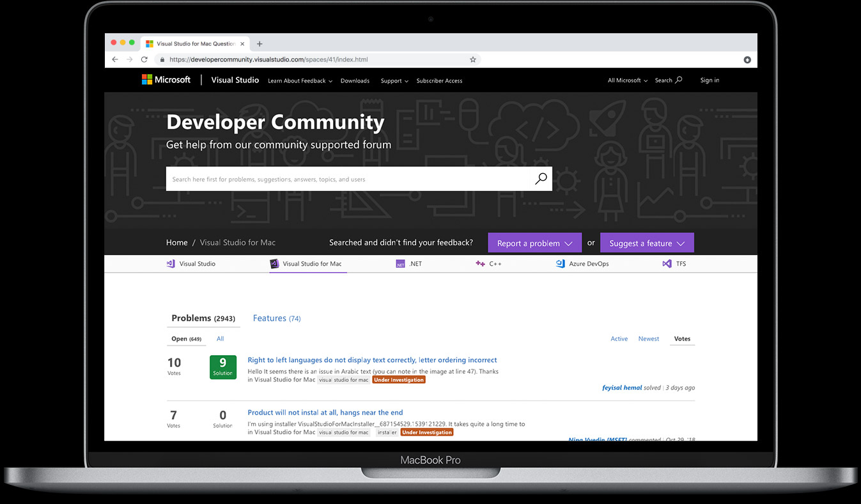Click the Microsoft logo
This screenshot has height=504, width=861.
pyautogui.click(x=166, y=80)
